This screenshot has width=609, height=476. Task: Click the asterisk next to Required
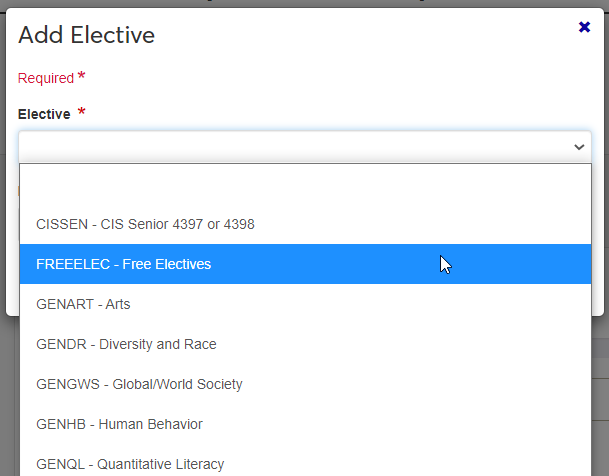(81, 77)
